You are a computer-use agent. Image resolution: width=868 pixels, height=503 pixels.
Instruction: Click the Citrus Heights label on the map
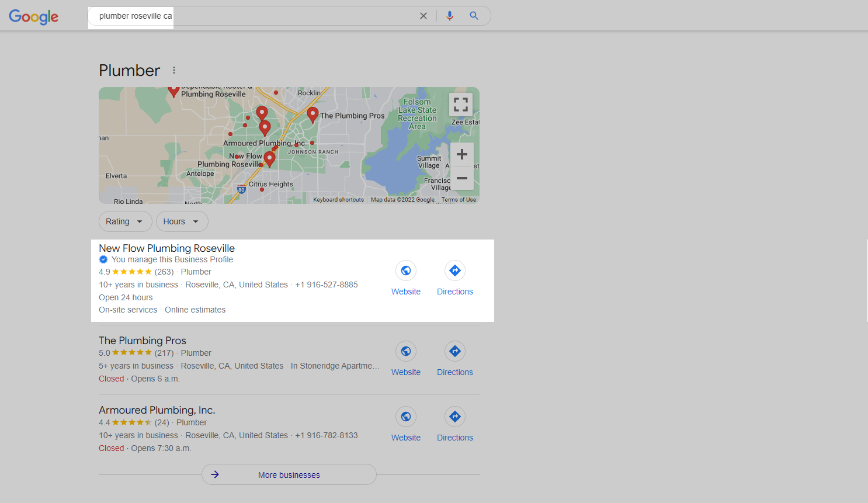(x=271, y=184)
